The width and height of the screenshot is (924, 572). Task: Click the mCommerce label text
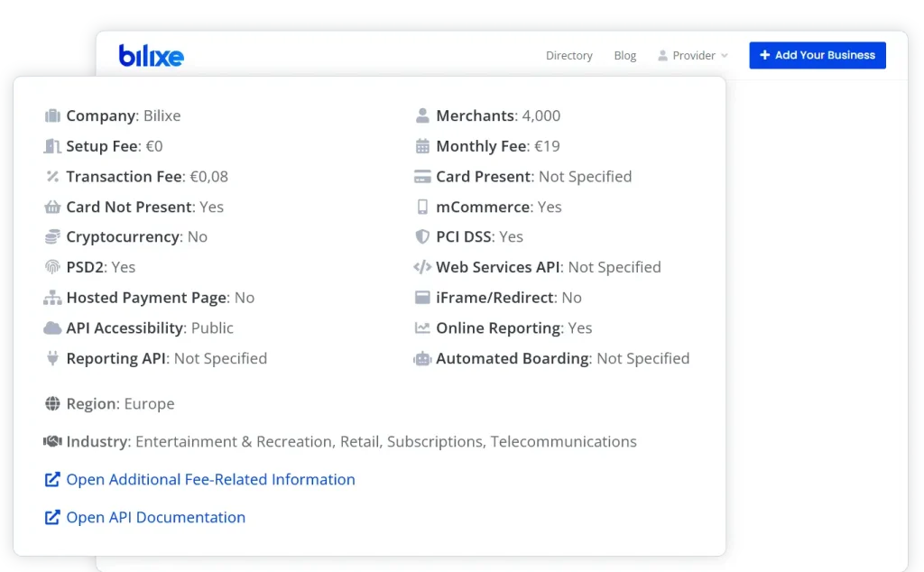click(483, 207)
